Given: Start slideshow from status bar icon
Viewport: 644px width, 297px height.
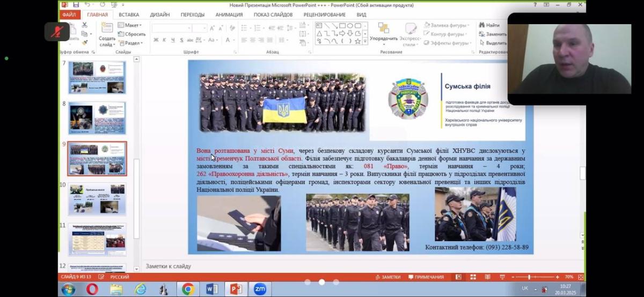Looking at the screenshot, I should coord(500,277).
